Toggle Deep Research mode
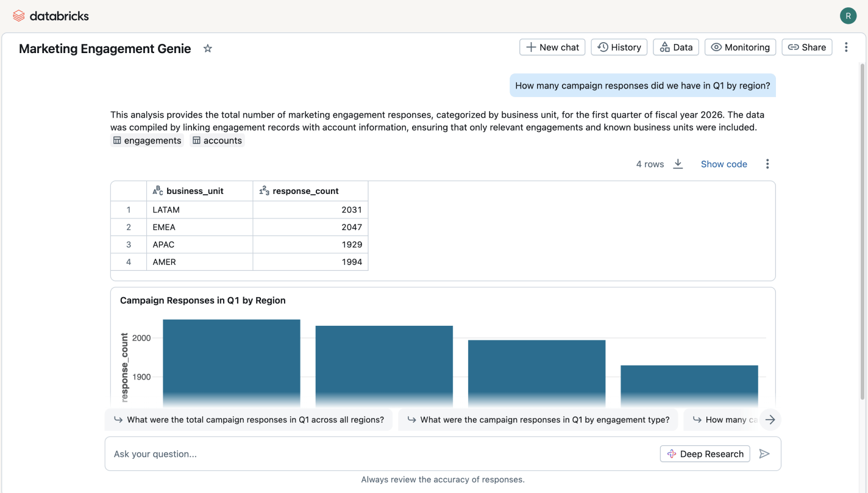Screen dimensions: 868x493 point(705,454)
